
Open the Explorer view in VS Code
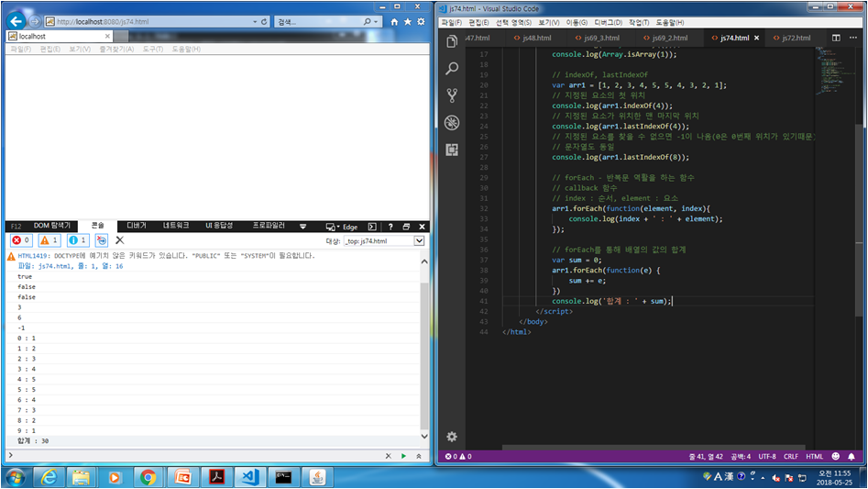pyautogui.click(x=452, y=41)
